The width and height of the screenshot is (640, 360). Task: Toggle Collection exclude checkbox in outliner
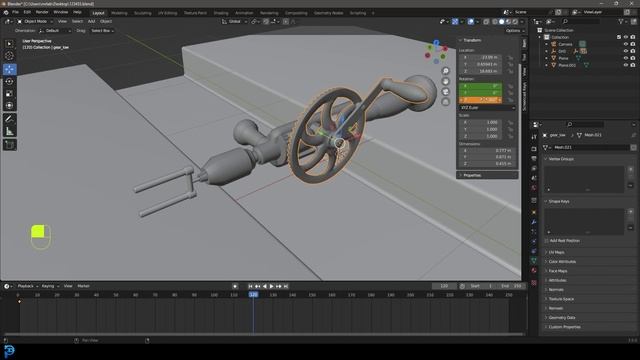point(619,37)
